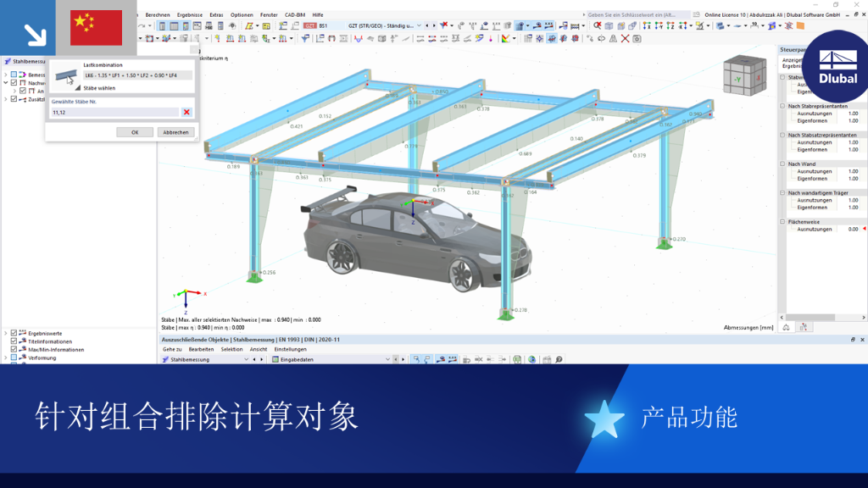This screenshot has height=488, width=868.
Task: Collapse the Nach Wand group
Action: [x=782, y=164]
